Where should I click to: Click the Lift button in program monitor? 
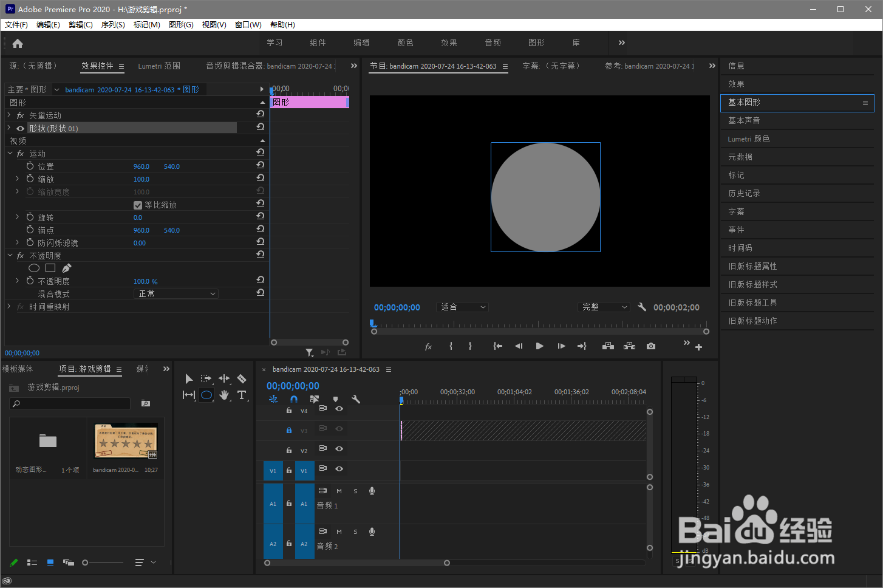tap(608, 346)
